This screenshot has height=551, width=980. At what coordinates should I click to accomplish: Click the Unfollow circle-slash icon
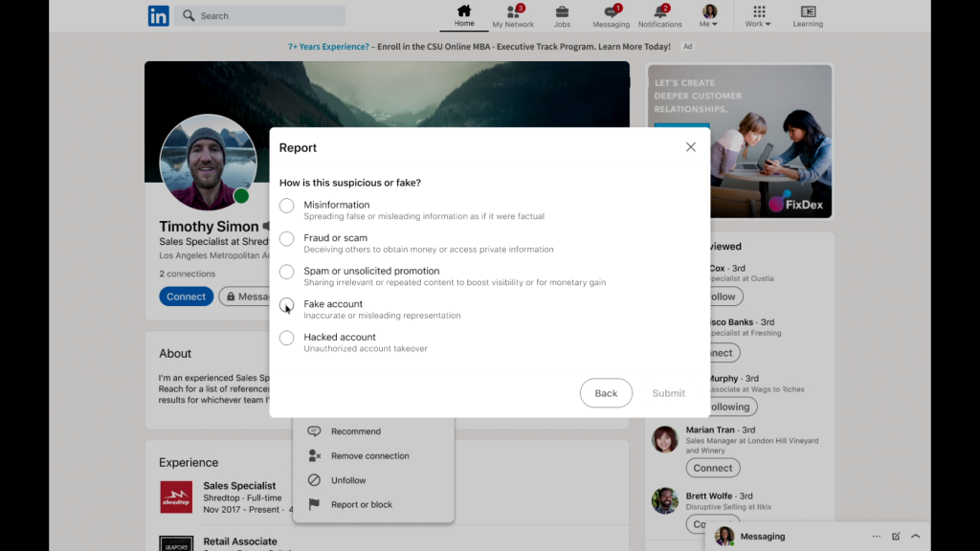(x=314, y=480)
